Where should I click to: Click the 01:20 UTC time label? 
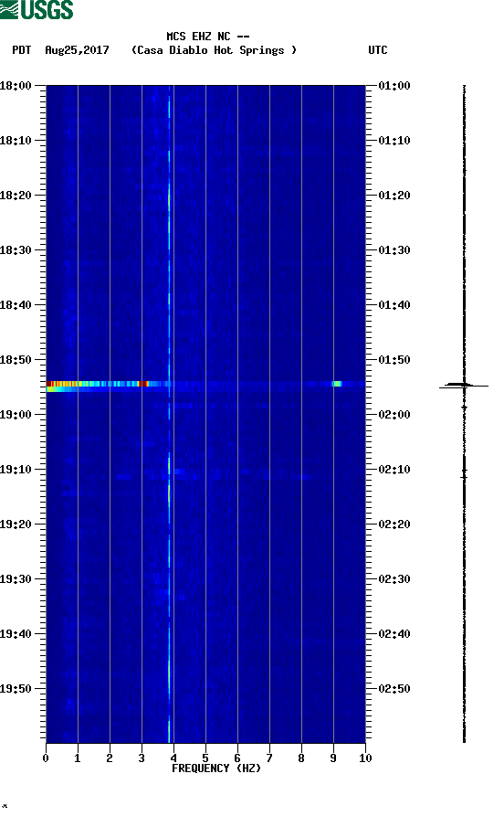click(394, 196)
